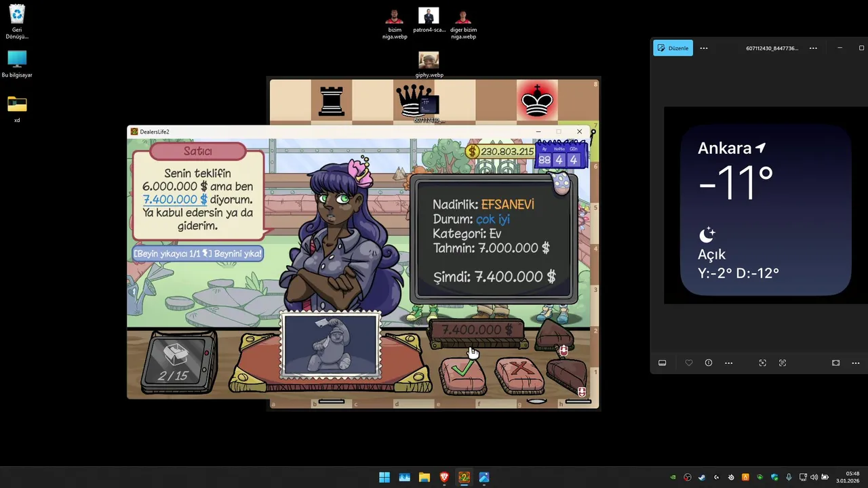Click the Durum: çok iyi condition text
Screen dimensions: 868x488
pos(471,219)
